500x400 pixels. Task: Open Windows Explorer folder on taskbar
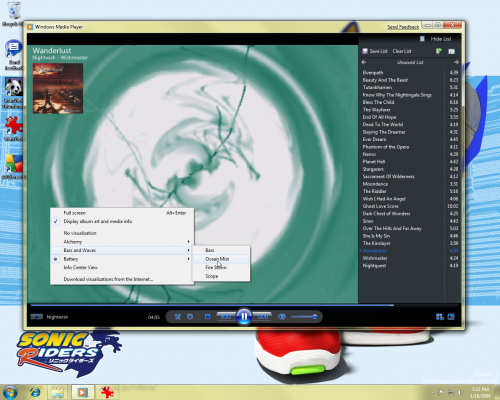tap(57, 392)
